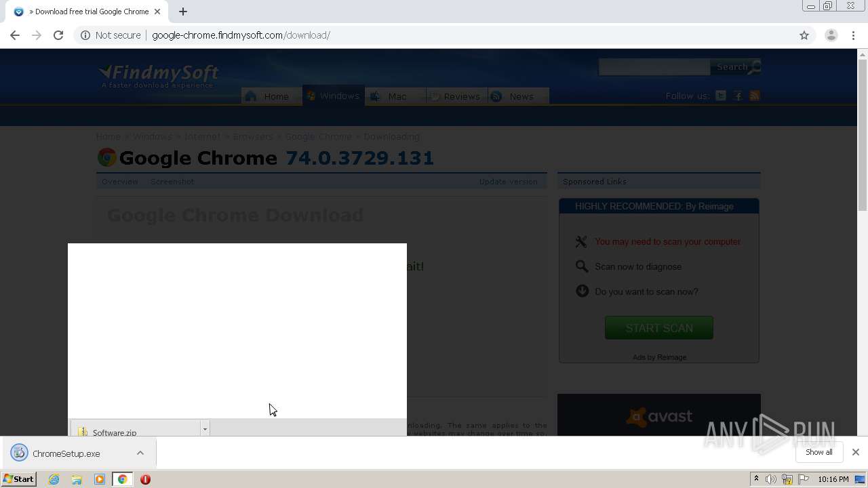
Task: Open the ChromeSetup.exe download
Action: (66, 453)
